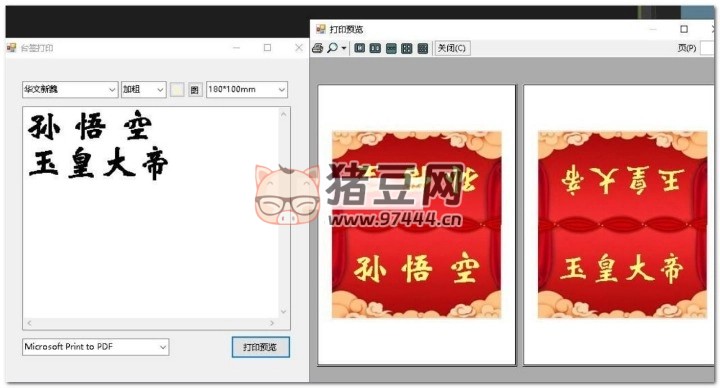Click the 台签打印 window title icon
Image resolution: width=720 pixels, height=388 pixels.
tap(11, 48)
